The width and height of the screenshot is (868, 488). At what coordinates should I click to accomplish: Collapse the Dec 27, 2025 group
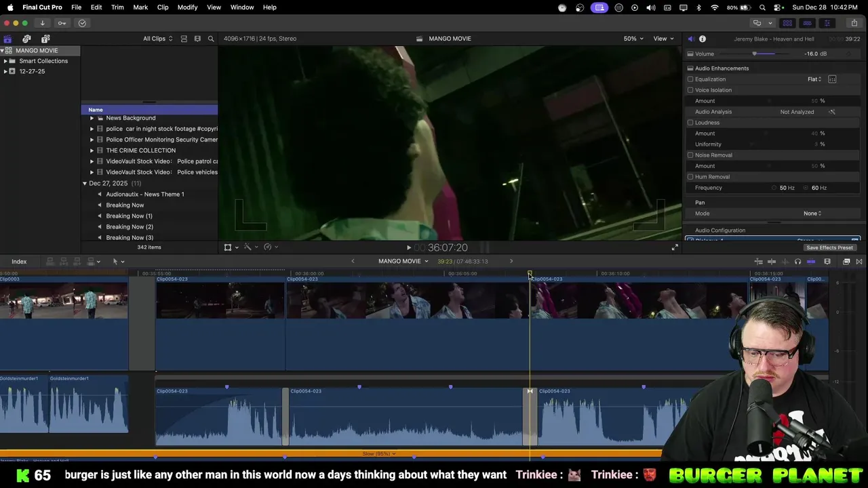pyautogui.click(x=85, y=184)
